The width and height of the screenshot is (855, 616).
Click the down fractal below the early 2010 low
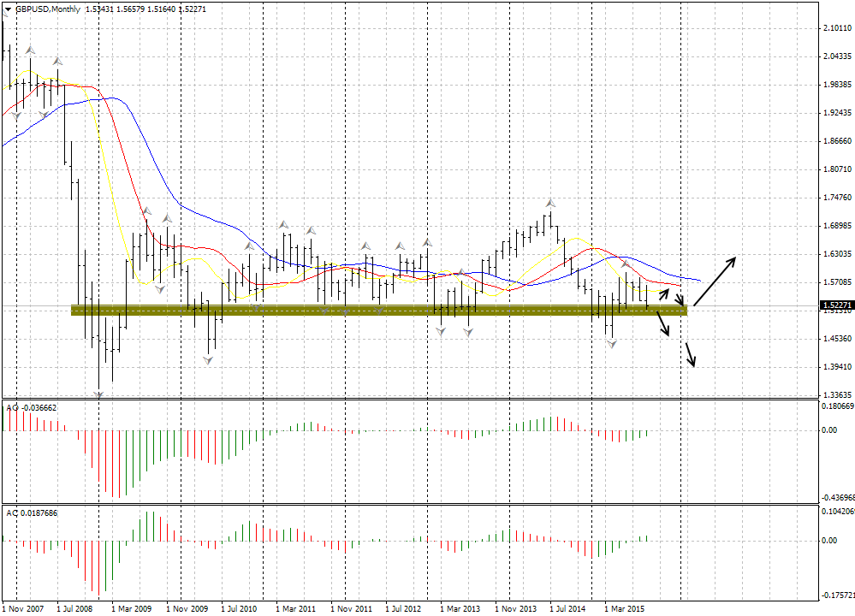coord(208,360)
